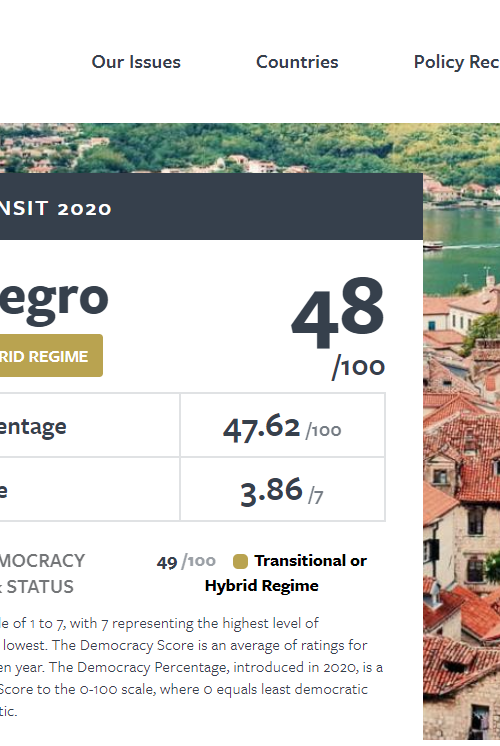The height and width of the screenshot is (746, 500).
Task: Click the gold Hybrid Regime badge
Action: 51,356
